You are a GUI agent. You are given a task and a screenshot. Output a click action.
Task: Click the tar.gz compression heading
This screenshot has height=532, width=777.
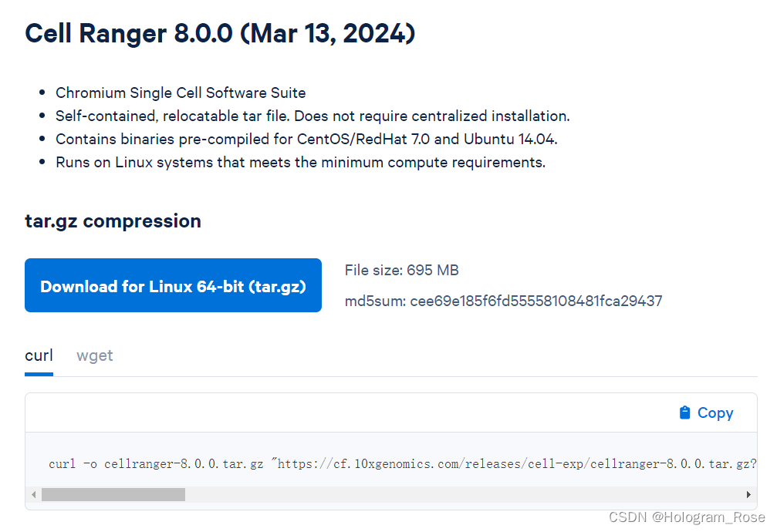[x=113, y=221]
